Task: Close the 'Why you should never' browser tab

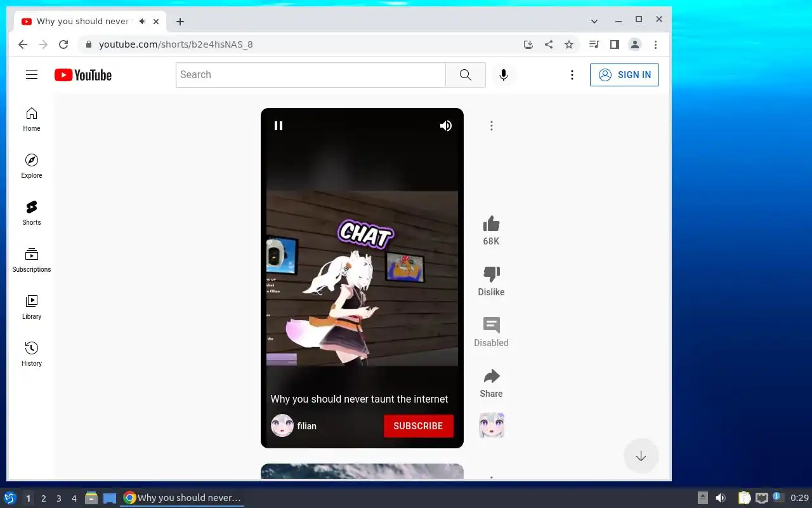Action: [x=156, y=22]
